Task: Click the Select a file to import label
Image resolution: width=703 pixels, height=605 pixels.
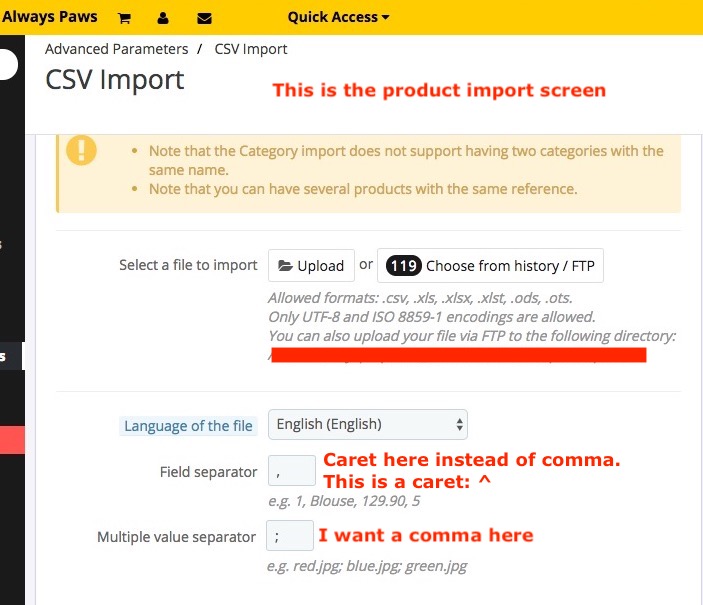Action: (188, 265)
